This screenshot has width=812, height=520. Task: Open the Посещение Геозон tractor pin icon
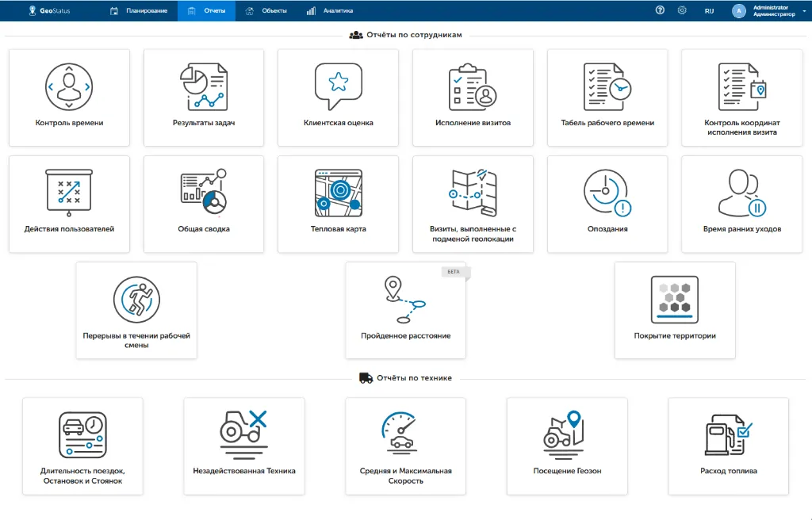(x=564, y=435)
